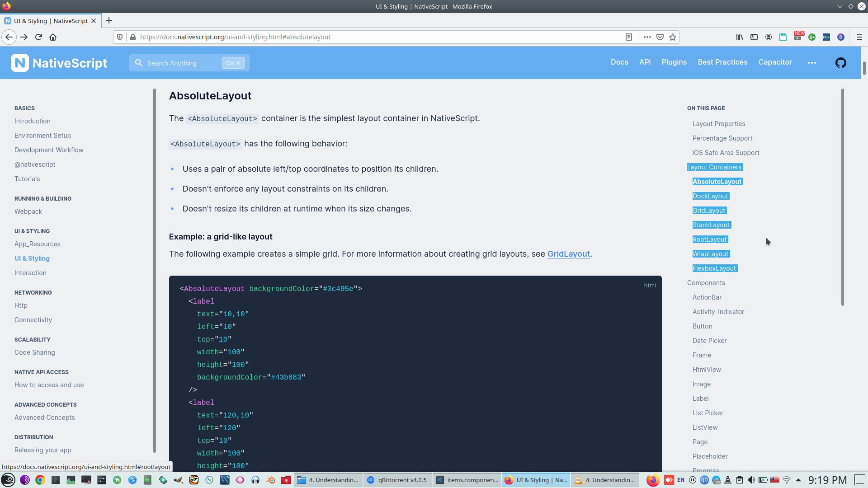Open the Firefox library icon
The width and height of the screenshot is (868, 488).
[x=740, y=37]
